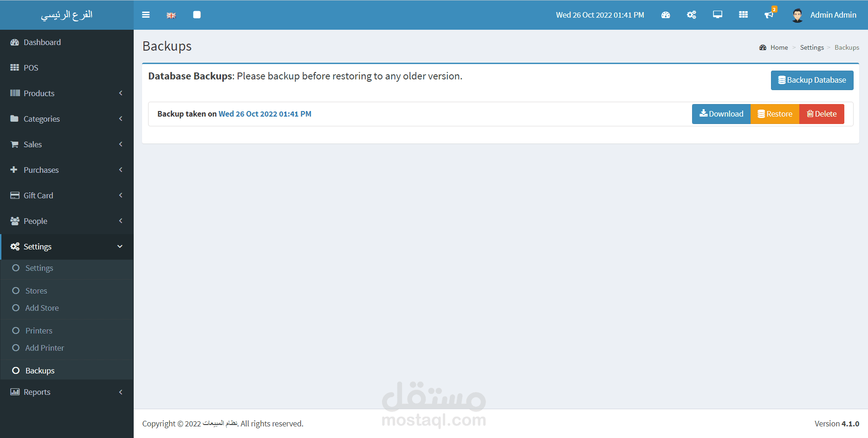Click the People group icon

15,221
